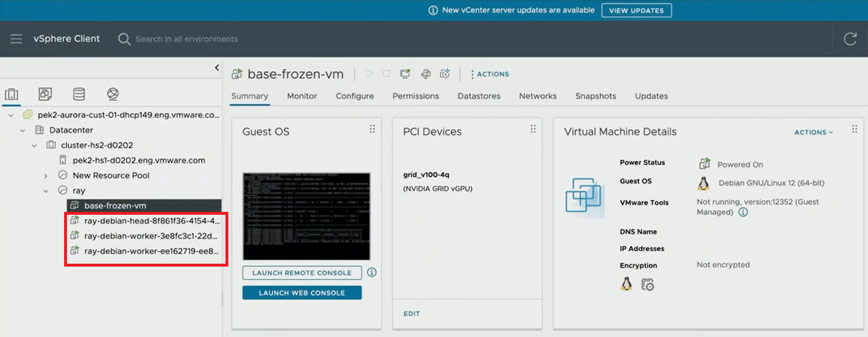Click the grid_v100-4q device name
Image resolution: width=868 pixels, height=337 pixels.
pos(426,175)
